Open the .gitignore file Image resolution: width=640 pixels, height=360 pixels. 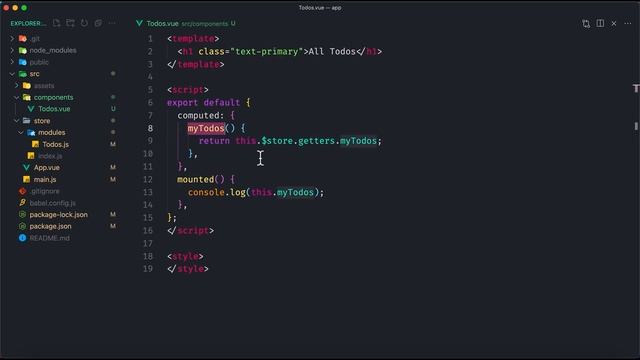pyautogui.click(x=44, y=191)
